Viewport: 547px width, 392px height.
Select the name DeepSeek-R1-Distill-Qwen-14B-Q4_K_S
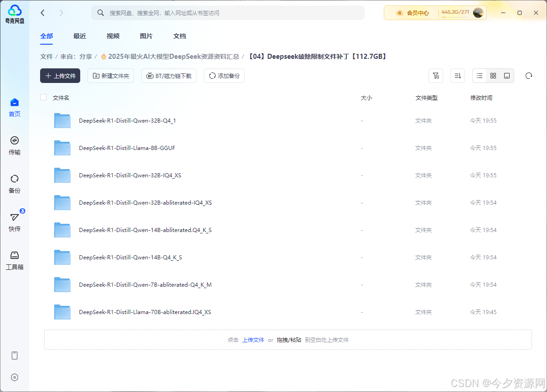tap(130, 258)
